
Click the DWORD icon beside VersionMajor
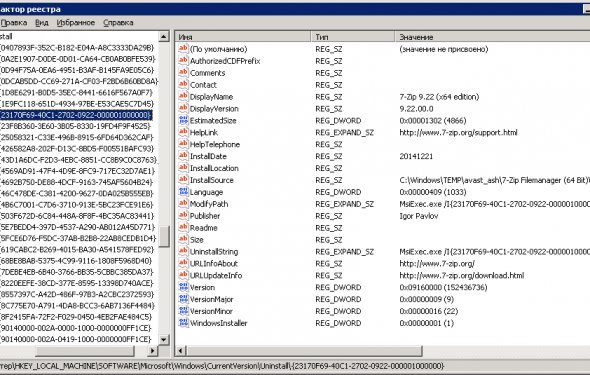(x=183, y=299)
